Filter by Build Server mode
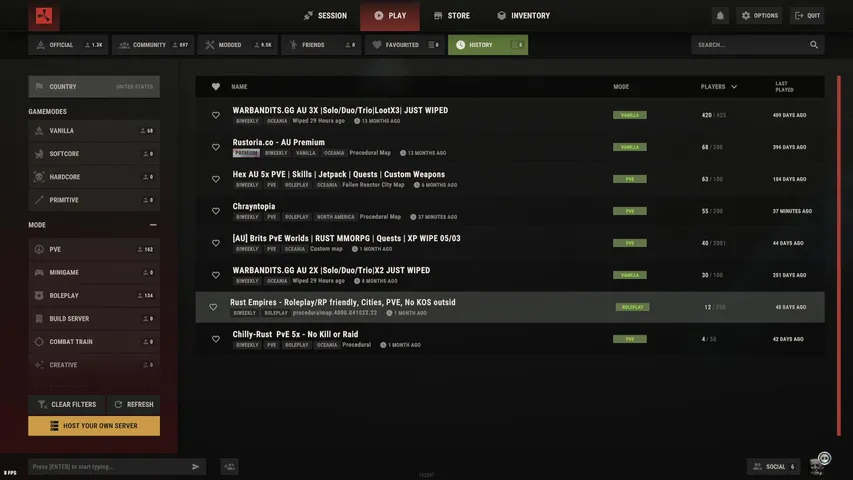Image resolution: width=853 pixels, height=480 pixels. click(x=94, y=318)
